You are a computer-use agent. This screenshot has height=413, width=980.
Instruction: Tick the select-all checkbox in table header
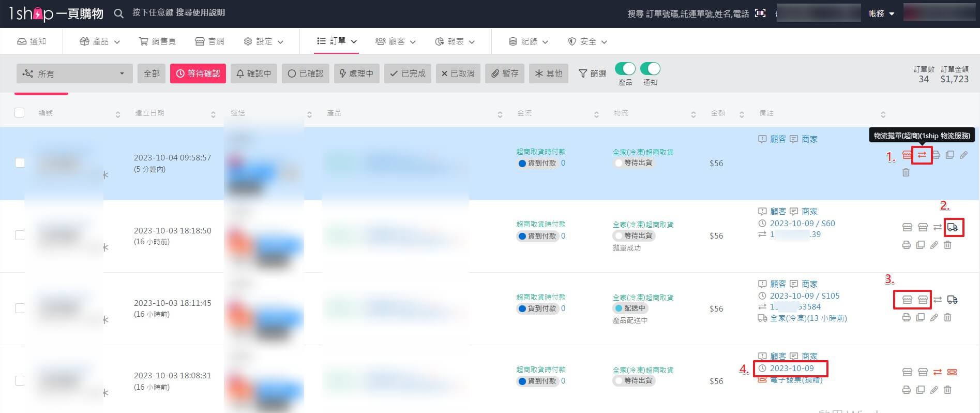point(20,113)
